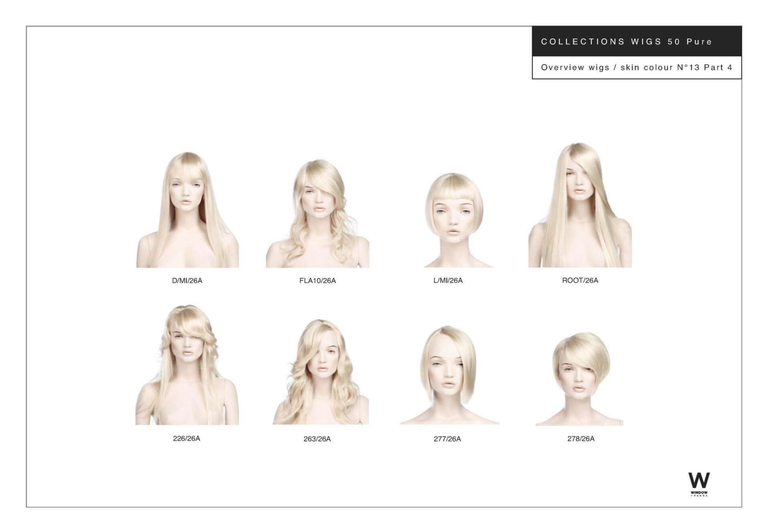Click the D/MI/26A text label
The width and height of the screenshot is (770, 532).
tap(187, 281)
